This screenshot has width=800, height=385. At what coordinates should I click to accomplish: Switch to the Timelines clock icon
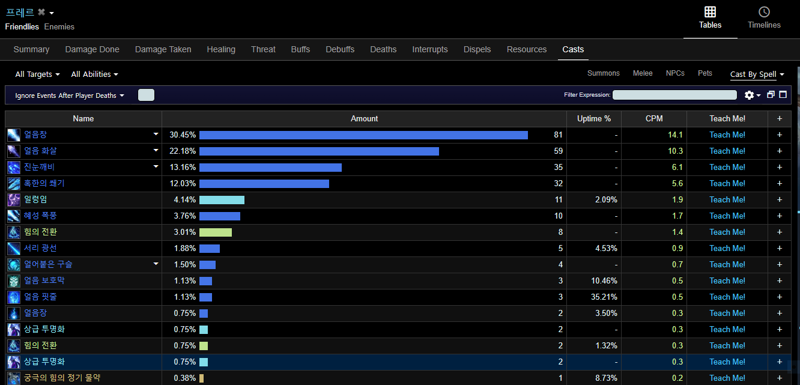[x=764, y=12]
